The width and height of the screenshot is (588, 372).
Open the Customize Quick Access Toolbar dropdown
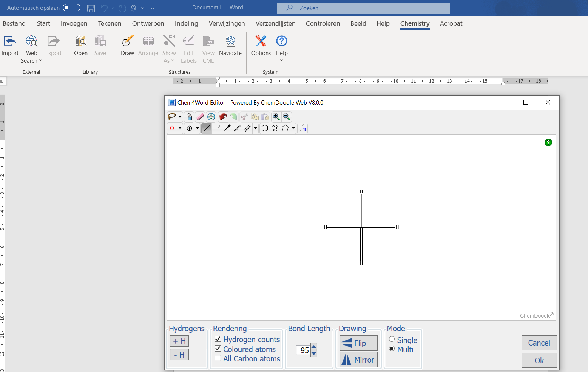click(x=153, y=8)
